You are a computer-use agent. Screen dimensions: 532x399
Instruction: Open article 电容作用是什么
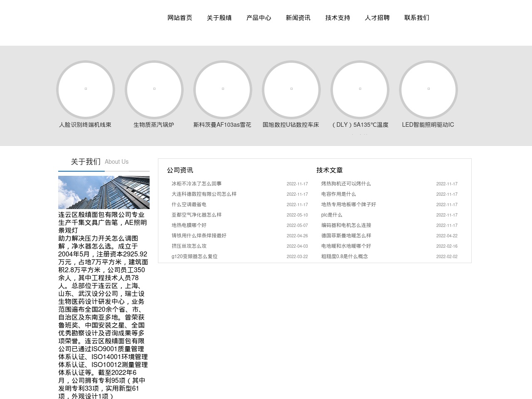coord(339,194)
